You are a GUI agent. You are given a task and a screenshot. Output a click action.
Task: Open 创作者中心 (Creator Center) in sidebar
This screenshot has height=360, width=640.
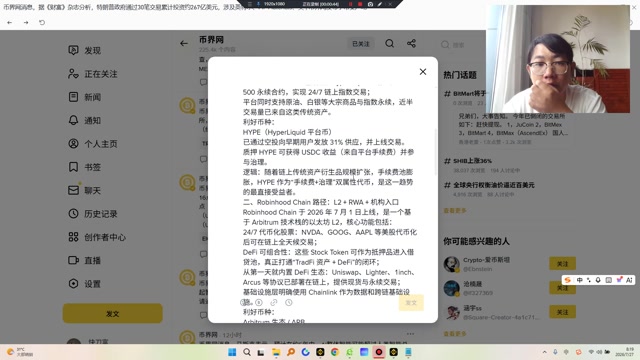pyautogui.click(x=97, y=237)
